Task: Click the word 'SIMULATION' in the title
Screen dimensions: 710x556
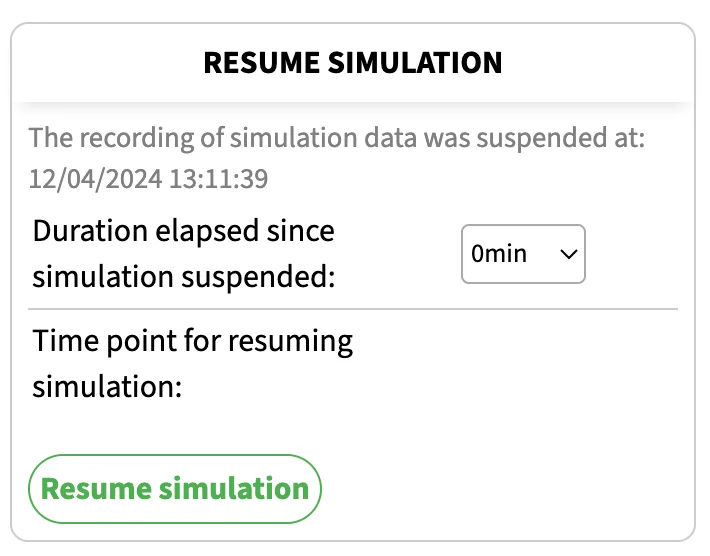Action: pos(415,62)
